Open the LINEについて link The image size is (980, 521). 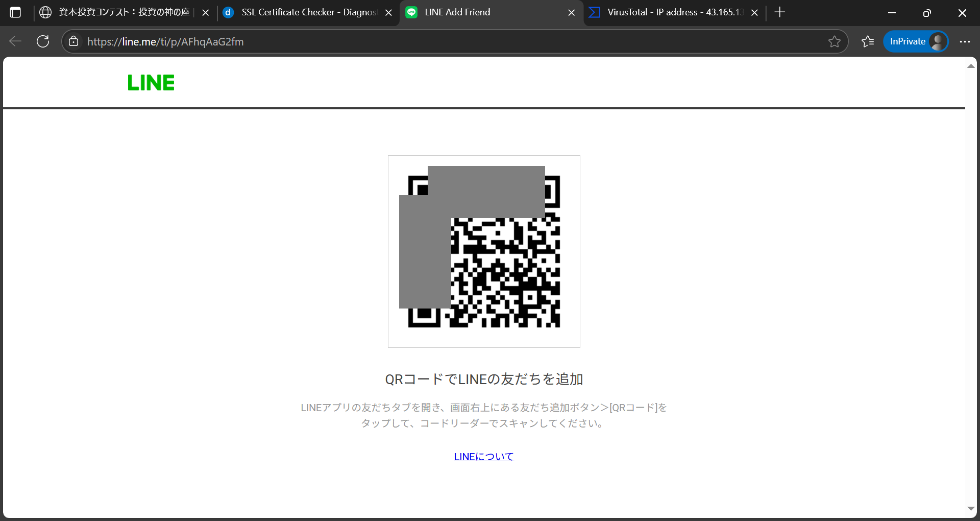(484, 457)
